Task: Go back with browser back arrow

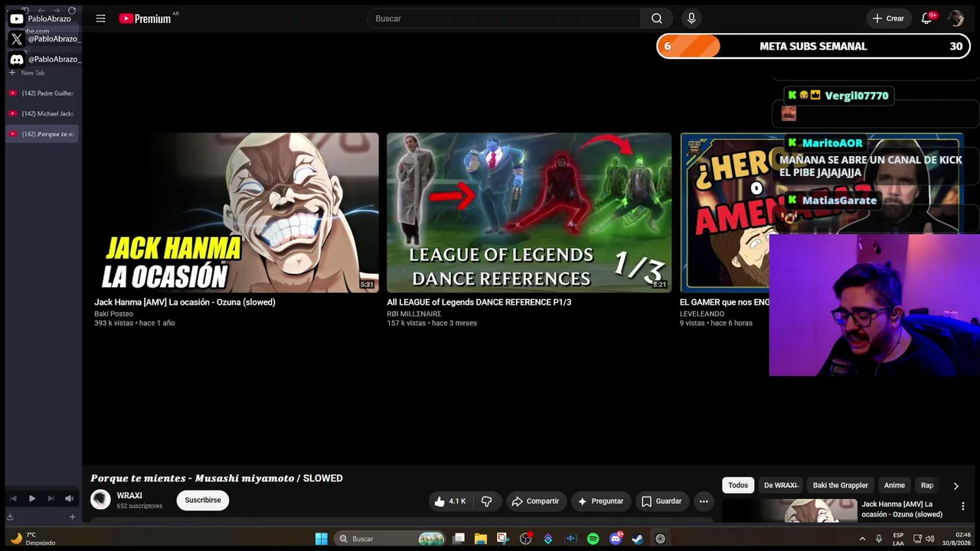Action: click(x=41, y=11)
